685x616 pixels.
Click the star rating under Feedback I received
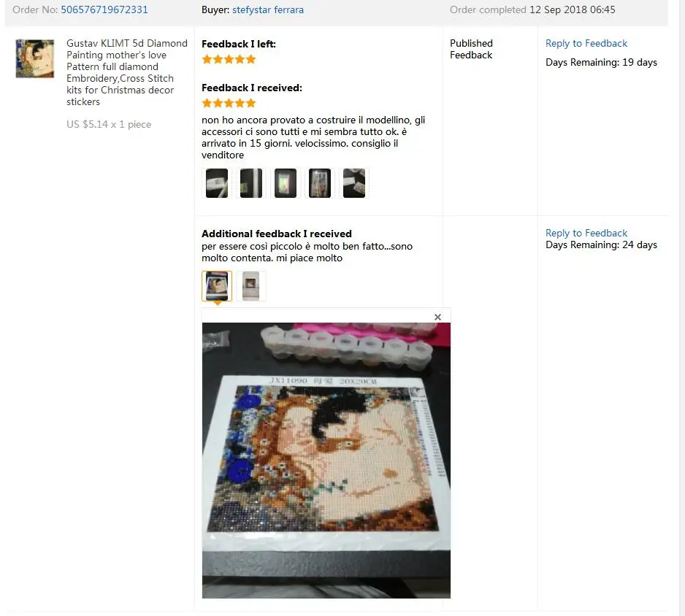[229, 103]
